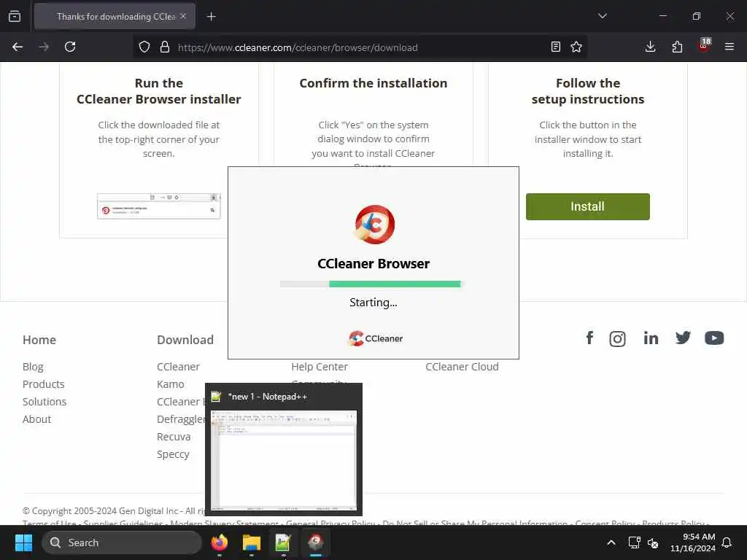Click the '*new 1 - Notepad++' preview title
The width and height of the screenshot is (747, 560).
tap(267, 397)
